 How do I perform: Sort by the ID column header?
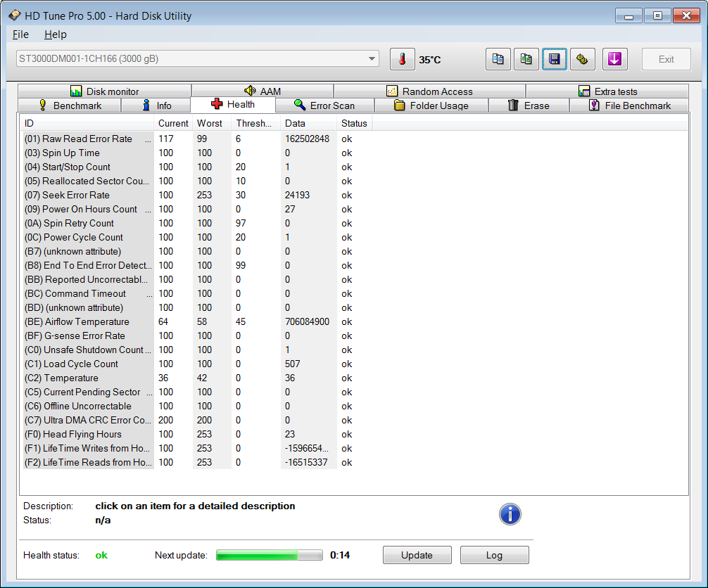(x=87, y=123)
